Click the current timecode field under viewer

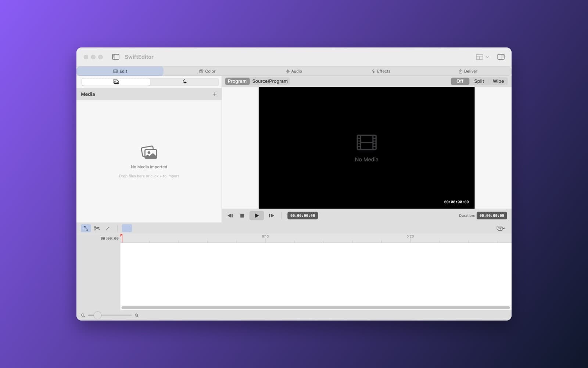pyautogui.click(x=302, y=216)
